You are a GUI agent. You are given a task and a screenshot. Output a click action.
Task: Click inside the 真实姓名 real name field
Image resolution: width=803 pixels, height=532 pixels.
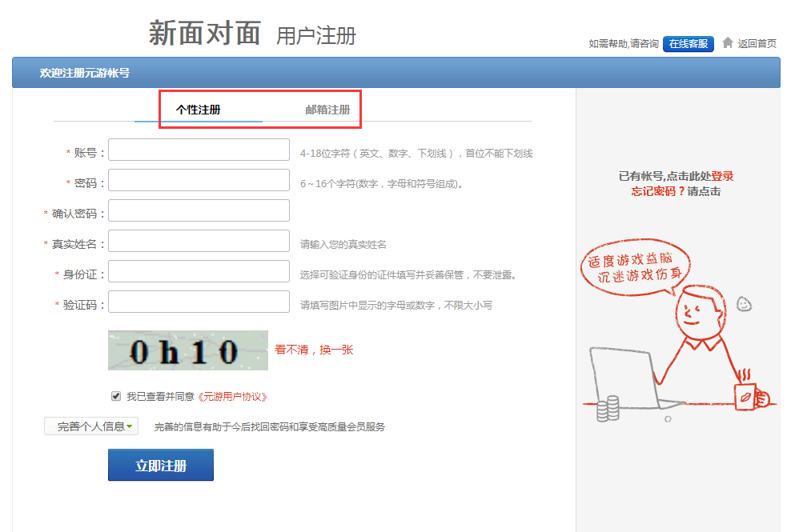click(x=199, y=240)
